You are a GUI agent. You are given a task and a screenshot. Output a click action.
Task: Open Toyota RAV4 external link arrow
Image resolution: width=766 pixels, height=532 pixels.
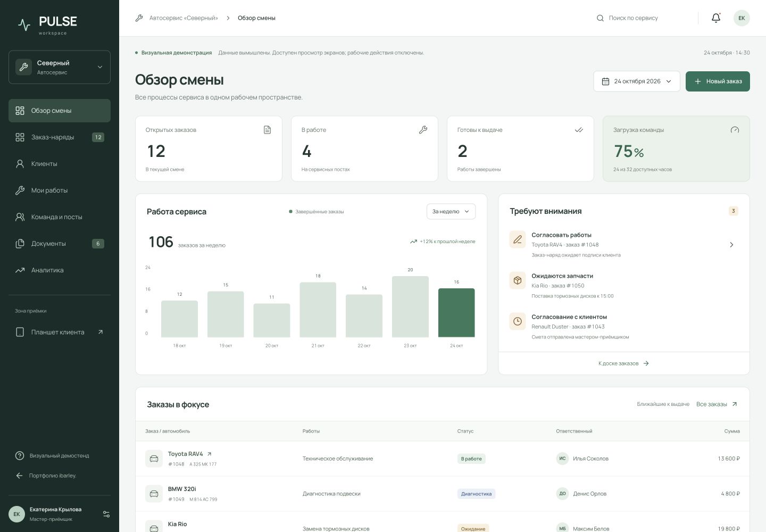[x=209, y=454]
